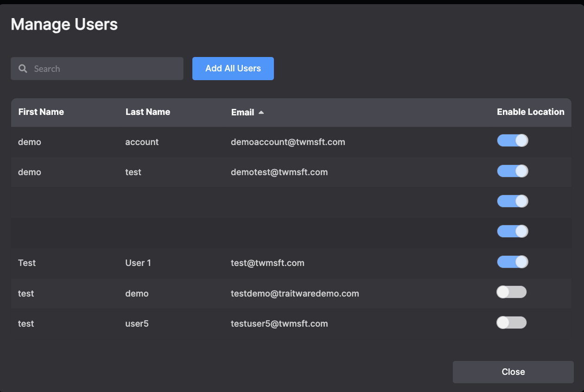Select email testdemo@traitwaredemo.com

(295, 294)
